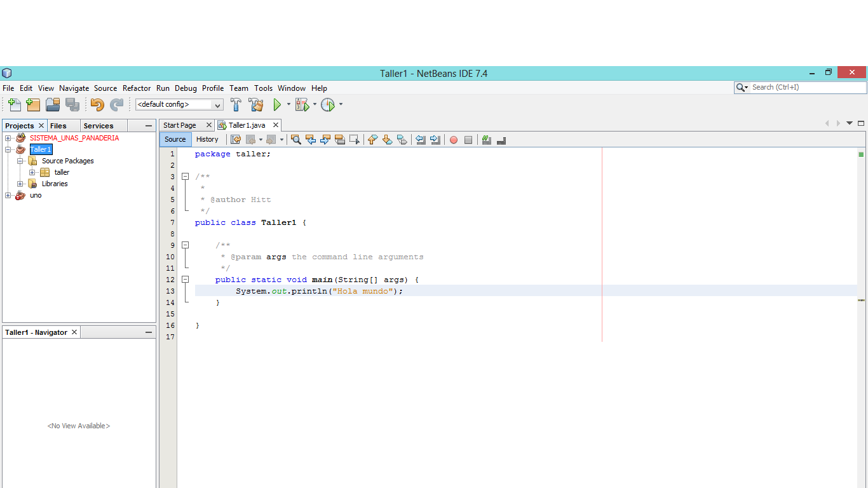Collapse the Source Packages node

click(20, 160)
